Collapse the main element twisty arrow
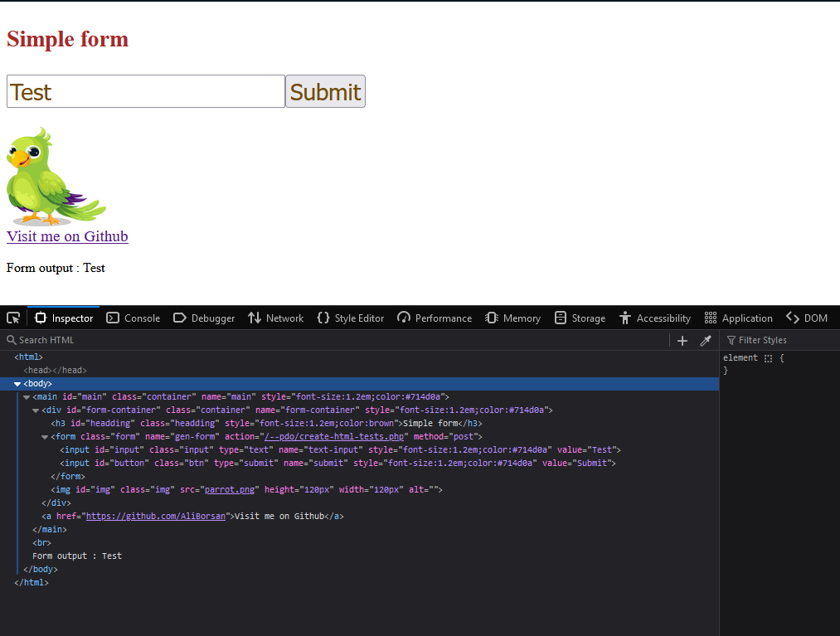The width and height of the screenshot is (840, 636). [27, 397]
